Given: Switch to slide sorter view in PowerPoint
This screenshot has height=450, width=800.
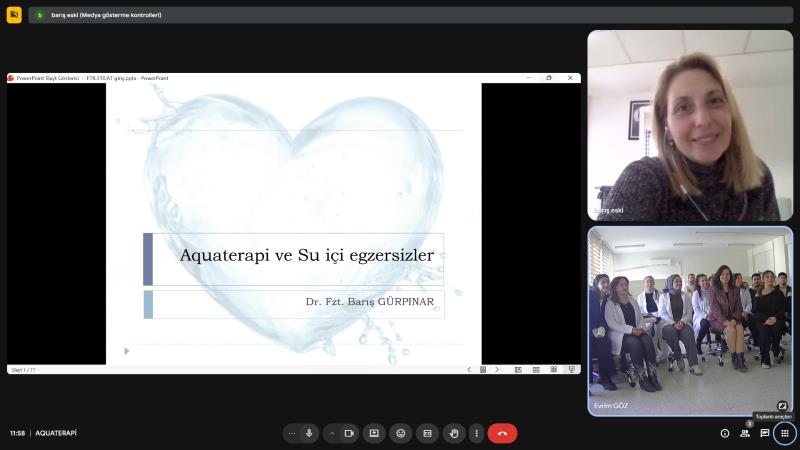Looking at the screenshot, I should pos(536,369).
